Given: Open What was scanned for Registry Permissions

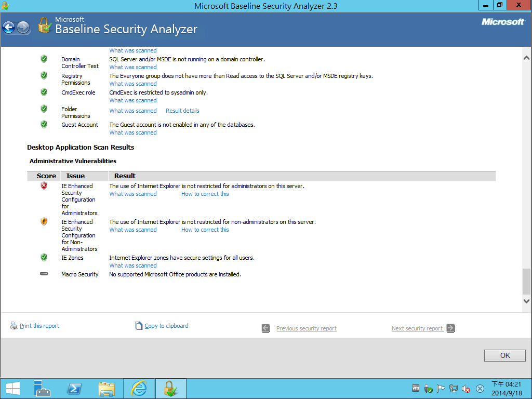Looking at the screenshot, I should 133,84.
